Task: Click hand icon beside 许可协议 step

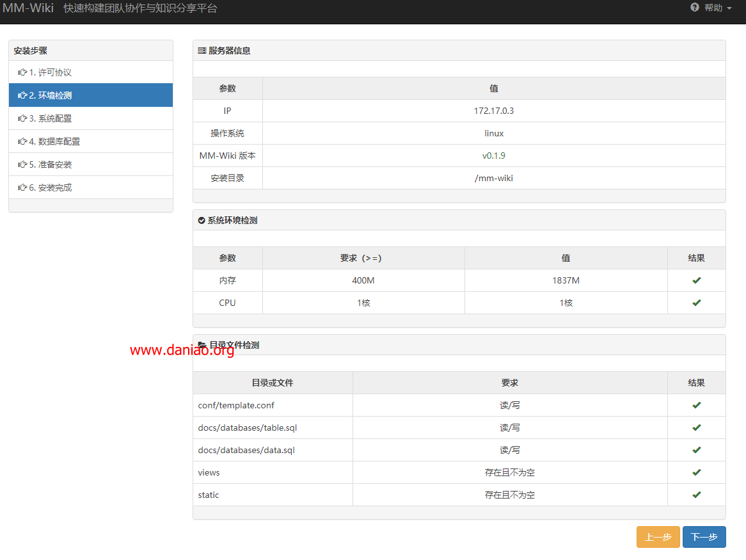Action: point(22,72)
